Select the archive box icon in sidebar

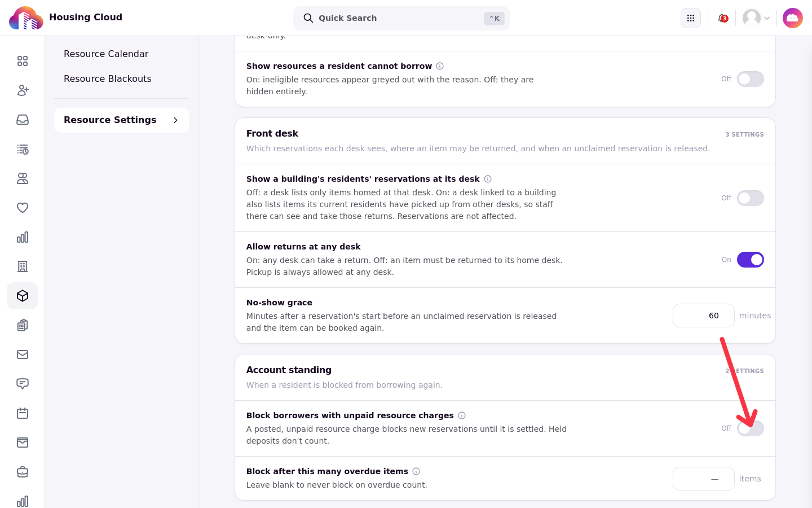[23, 443]
